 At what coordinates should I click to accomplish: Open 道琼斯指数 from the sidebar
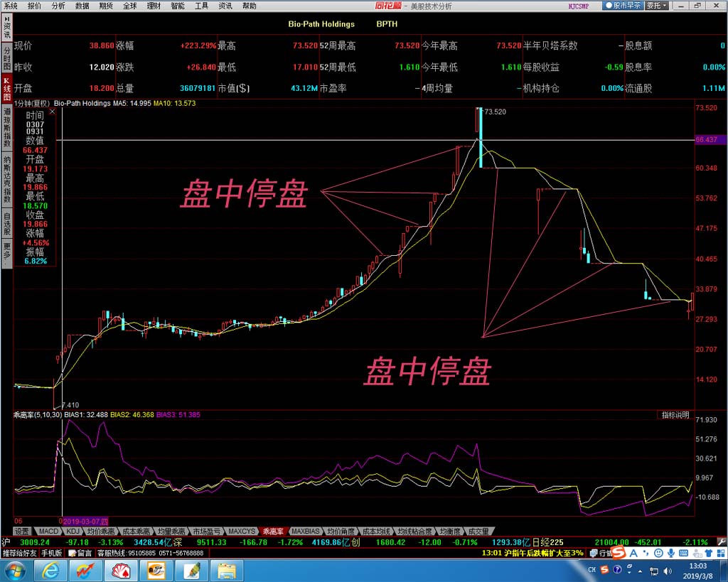coord(6,127)
